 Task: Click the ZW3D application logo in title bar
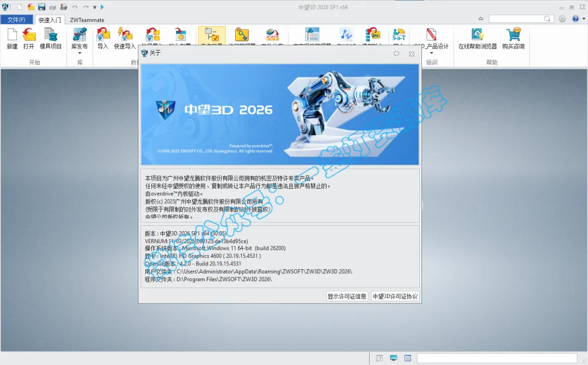(5, 7)
